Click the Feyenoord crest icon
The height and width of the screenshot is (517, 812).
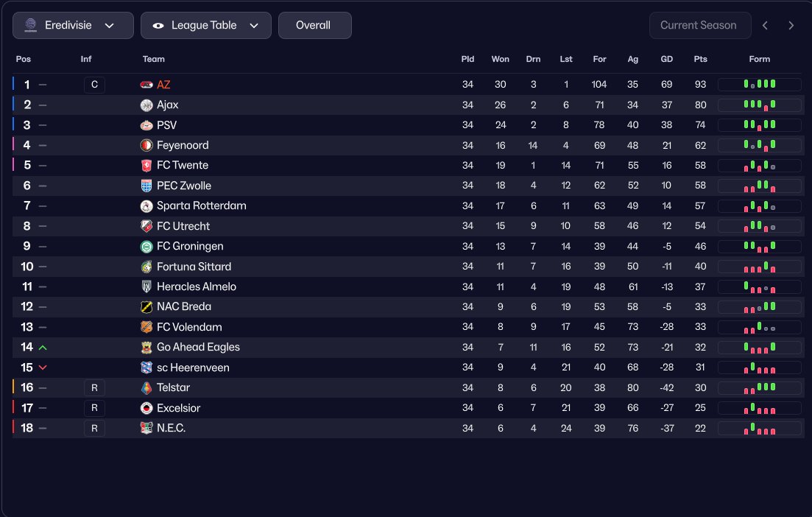coord(146,146)
